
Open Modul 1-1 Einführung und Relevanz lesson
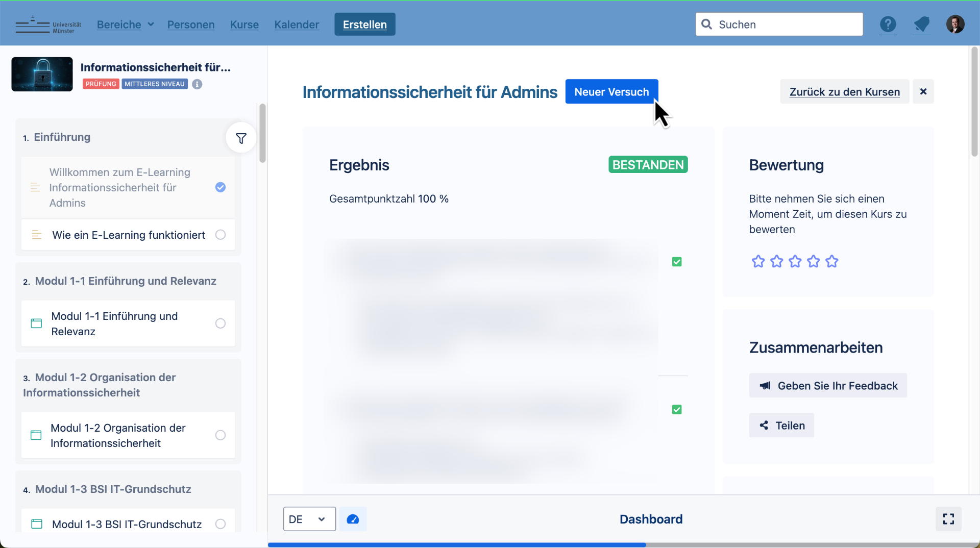click(128, 324)
